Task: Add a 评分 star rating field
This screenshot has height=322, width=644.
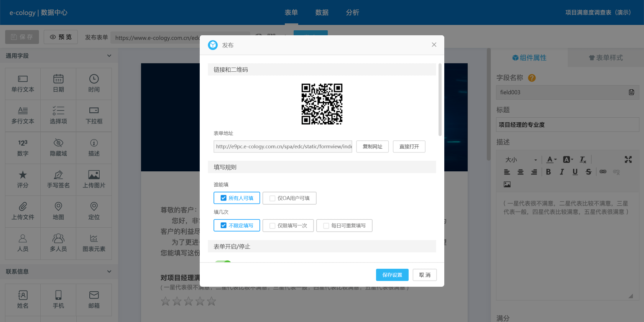Action: [23, 180]
